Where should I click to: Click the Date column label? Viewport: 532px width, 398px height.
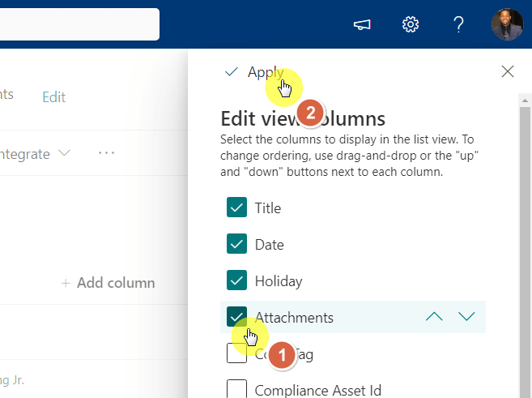(x=270, y=245)
